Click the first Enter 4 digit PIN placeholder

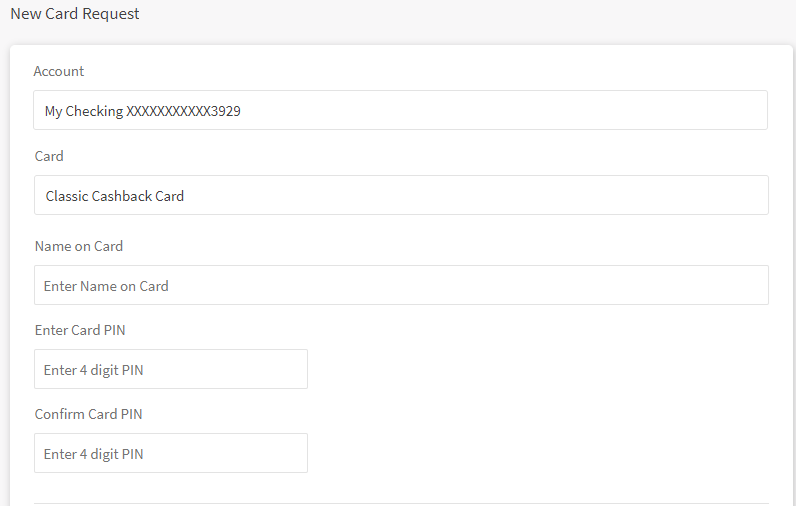click(x=94, y=370)
